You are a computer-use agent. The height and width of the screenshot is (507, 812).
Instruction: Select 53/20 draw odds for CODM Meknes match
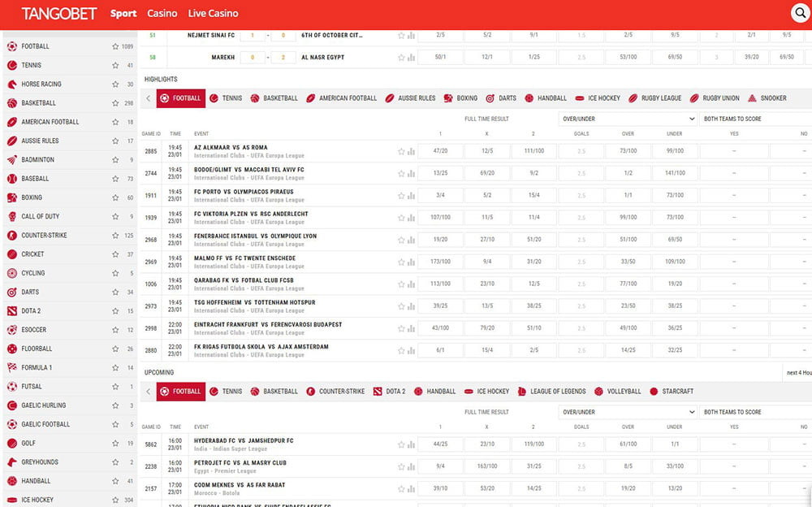[x=486, y=488]
